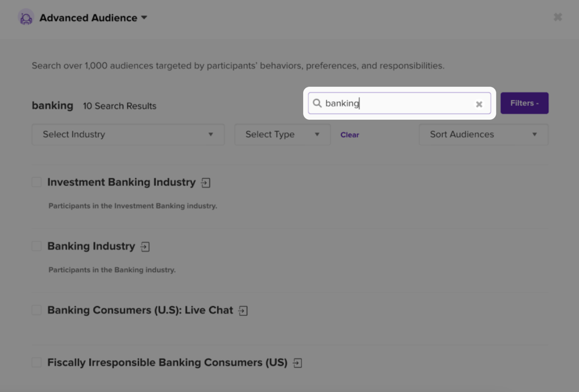Tick Banking Consumers (U.S): Live Chat checkbox

pos(37,310)
